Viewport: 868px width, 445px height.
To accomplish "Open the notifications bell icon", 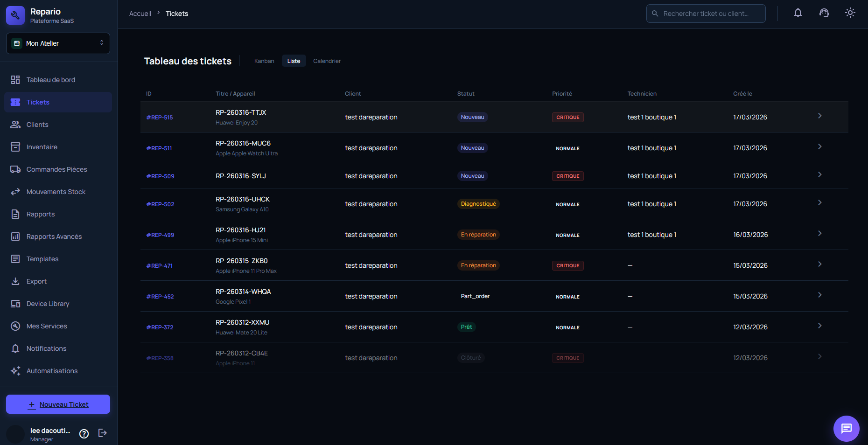I will coord(798,13).
